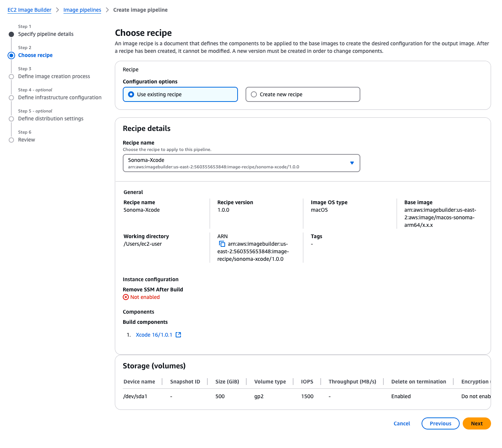Copy the recipe ARN using the copy icon

click(222, 243)
